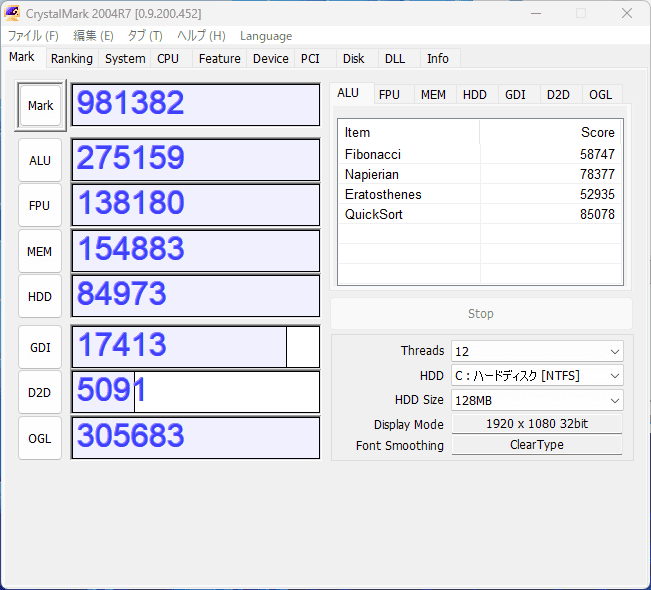Open the ファイル (F) menu
Screen dimensions: 651x590
point(33,36)
